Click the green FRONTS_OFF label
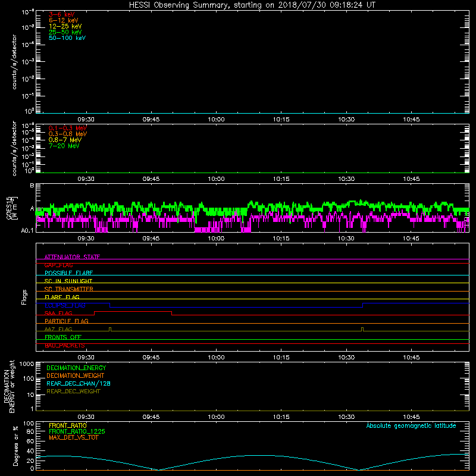This screenshot has width=476, height=476. coord(63,337)
